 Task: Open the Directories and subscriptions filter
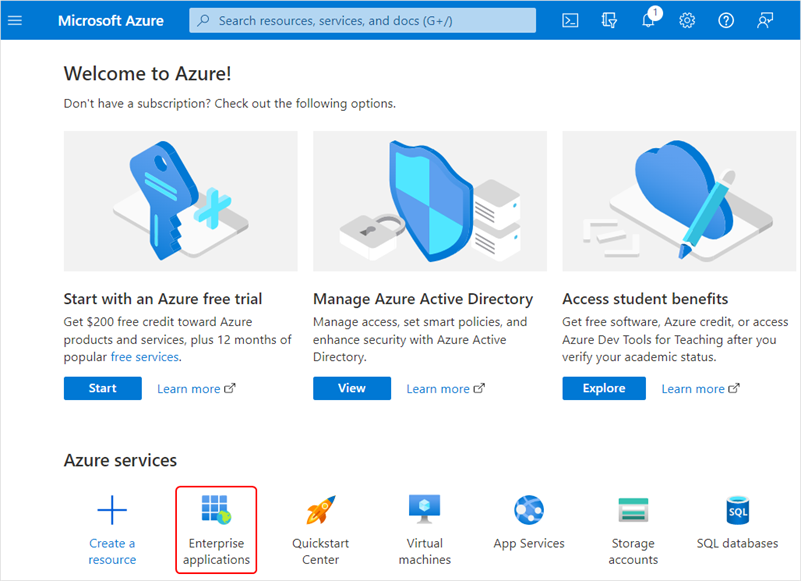click(x=610, y=20)
